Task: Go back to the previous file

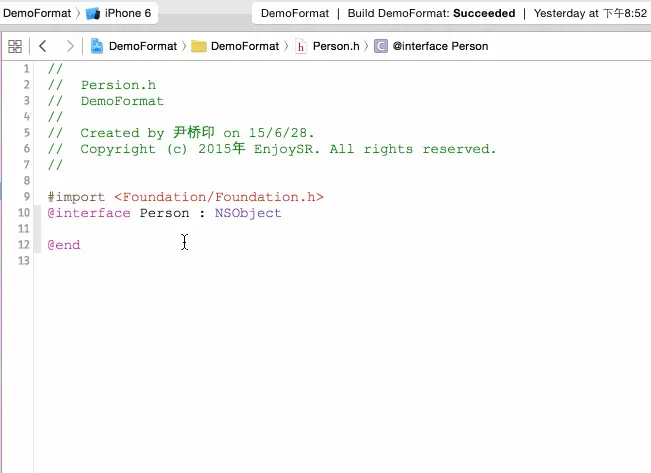Action: pos(42,46)
